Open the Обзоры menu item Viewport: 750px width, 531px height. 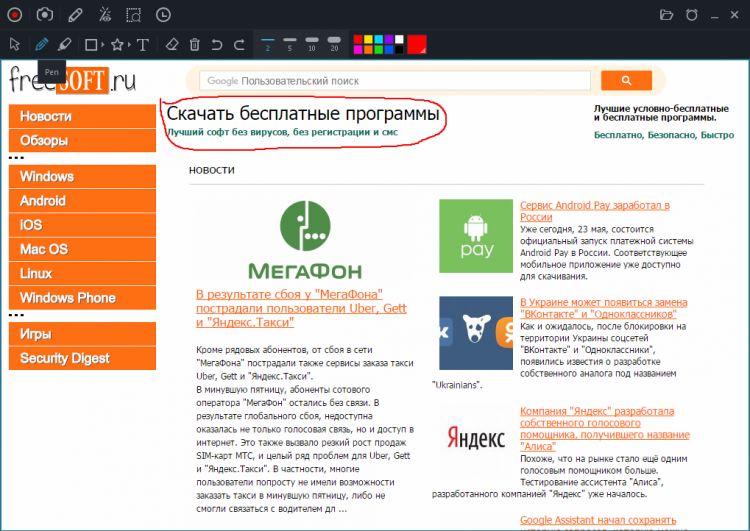point(82,141)
